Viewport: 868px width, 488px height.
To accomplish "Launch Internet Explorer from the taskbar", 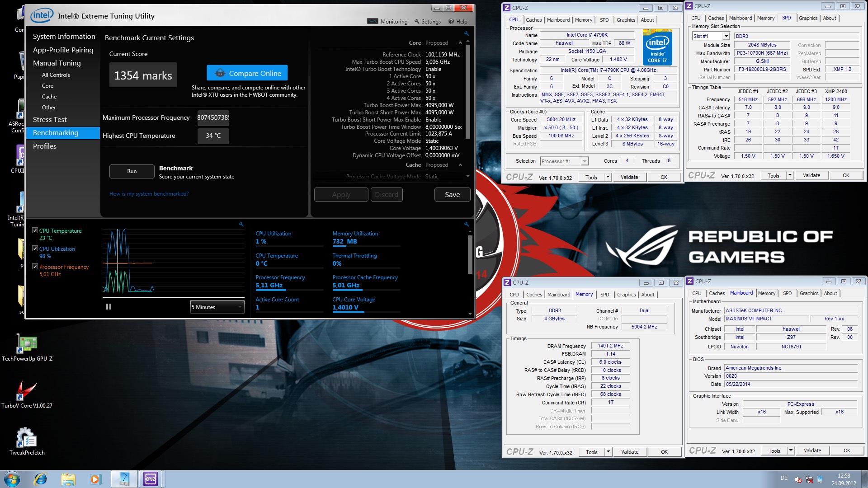I will (x=40, y=479).
